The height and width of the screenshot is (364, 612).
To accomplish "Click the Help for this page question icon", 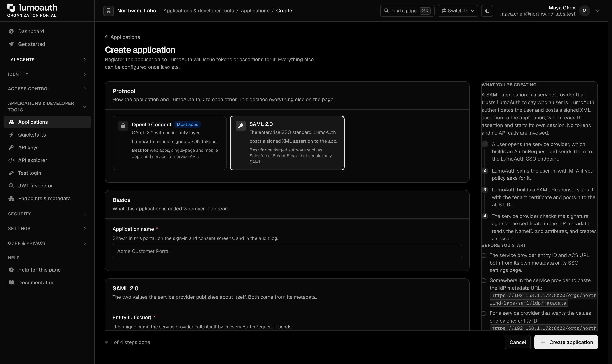I will pos(11,270).
